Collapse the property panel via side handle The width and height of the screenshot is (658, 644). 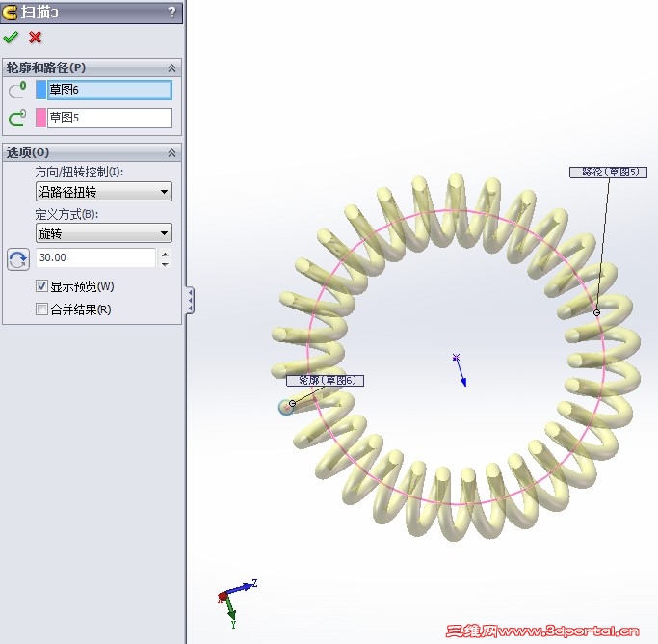(191, 300)
